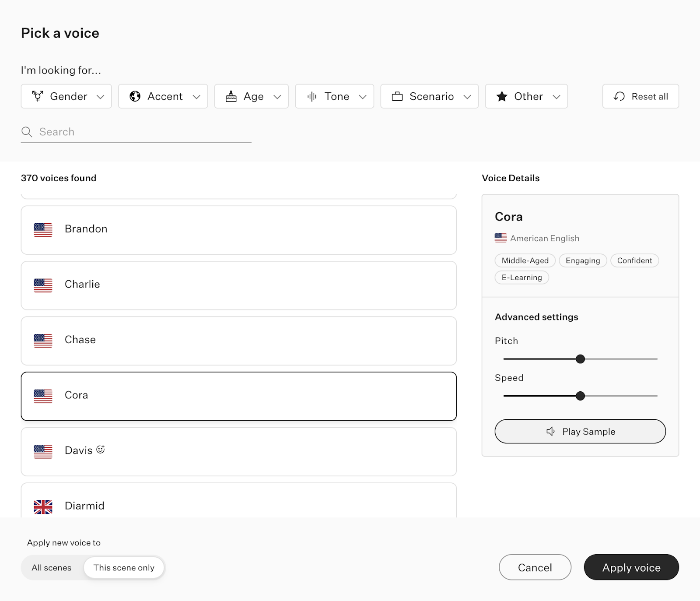Click the globe Accent icon
The height and width of the screenshot is (601, 700).
coord(135,96)
